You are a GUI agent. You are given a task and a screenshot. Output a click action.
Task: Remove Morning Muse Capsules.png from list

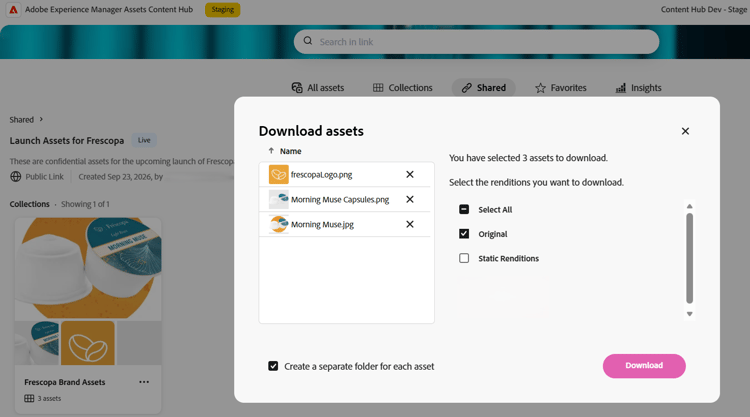click(410, 199)
